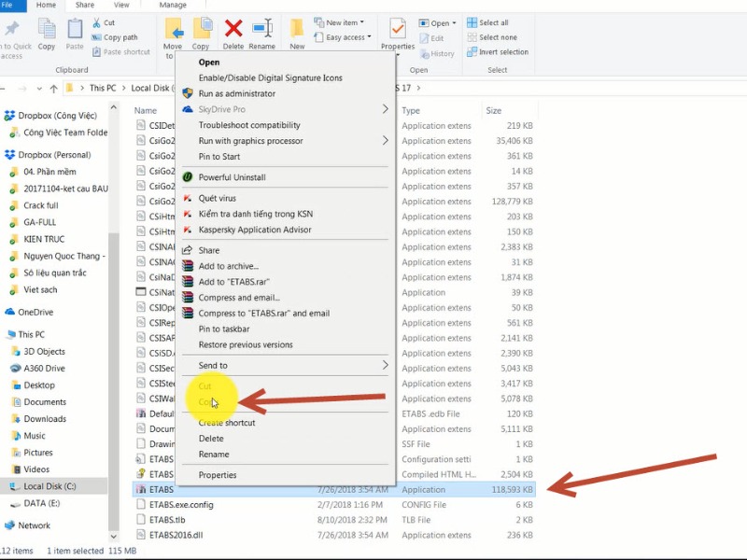Choose Run as administrator from context menu

click(235, 93)
